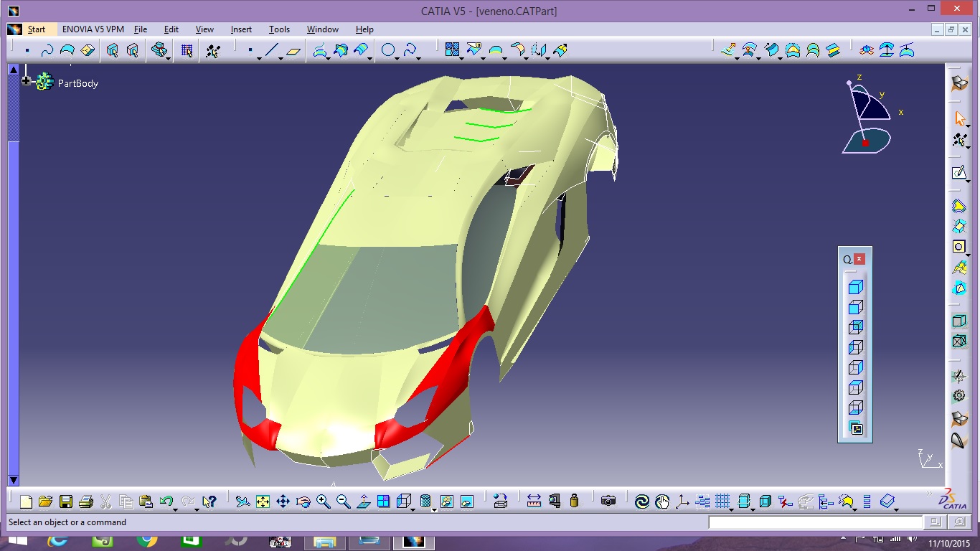Click the command power input field
The height and width of the screenshot is (551, 980).
(815, 522)
